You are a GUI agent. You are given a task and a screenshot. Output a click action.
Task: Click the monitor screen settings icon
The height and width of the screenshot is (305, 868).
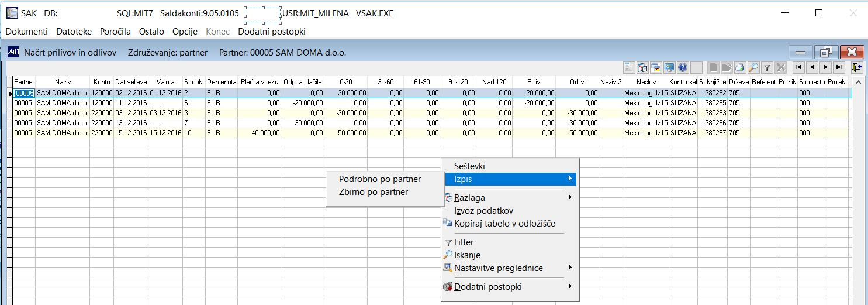[x=669, y=67]
